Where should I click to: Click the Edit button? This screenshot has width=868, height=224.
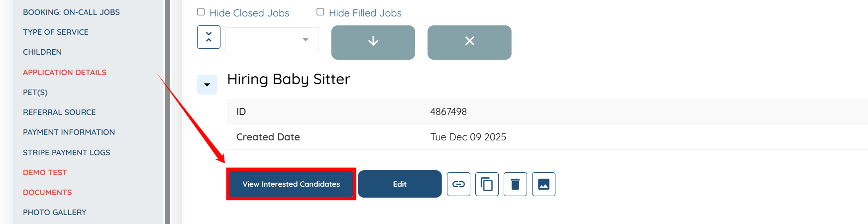pos(400,184)
